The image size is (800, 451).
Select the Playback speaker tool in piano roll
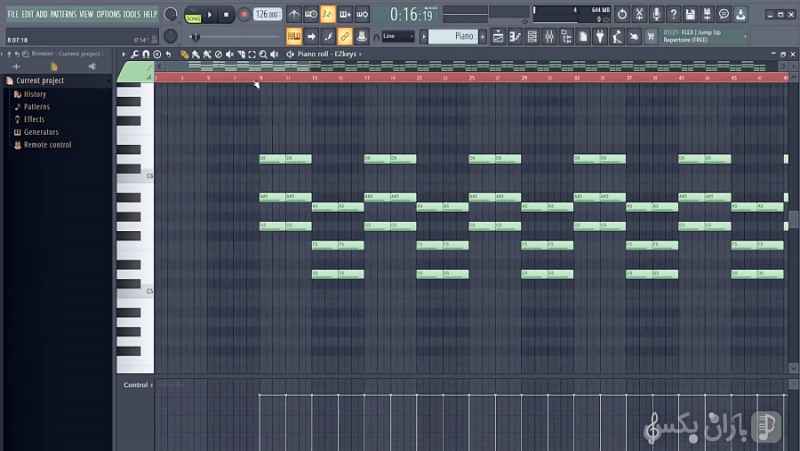pyautogui.click(x=274, y=54)
